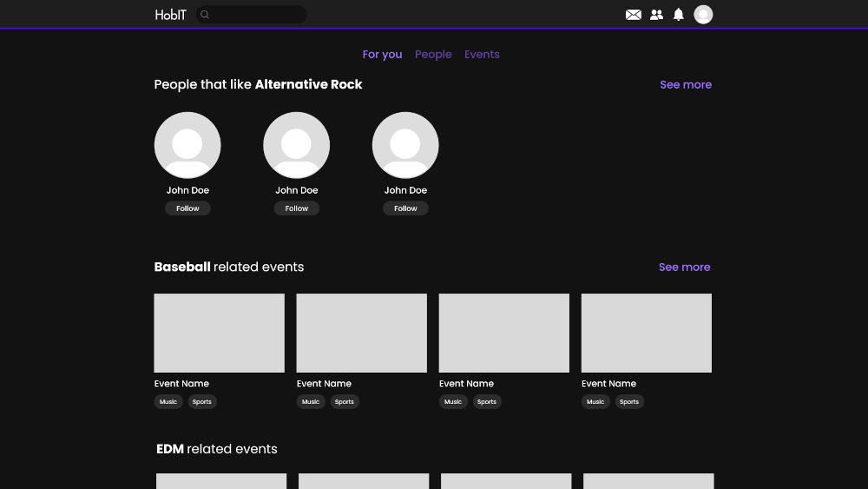Click the search magnifier icon

[206, 15]
